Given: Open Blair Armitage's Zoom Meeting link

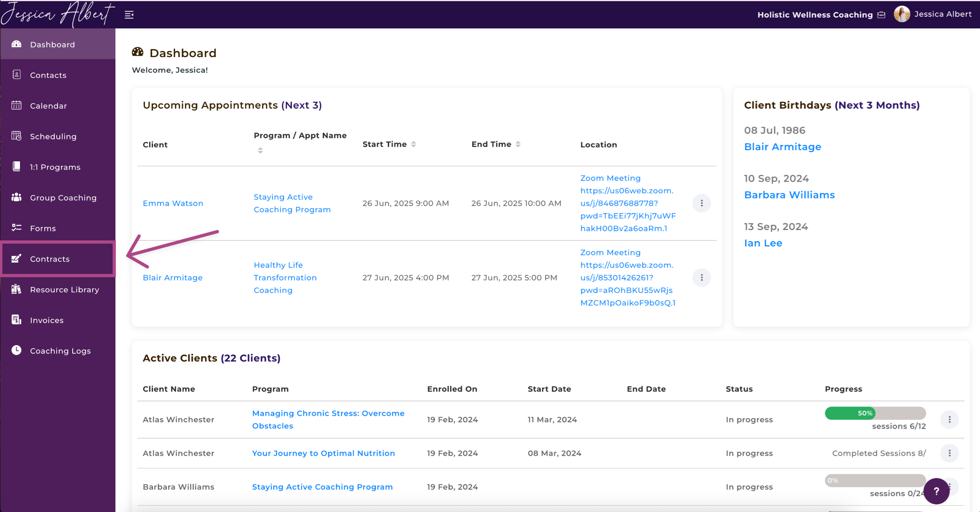Looking at the screenshot, I should point(628,278).
